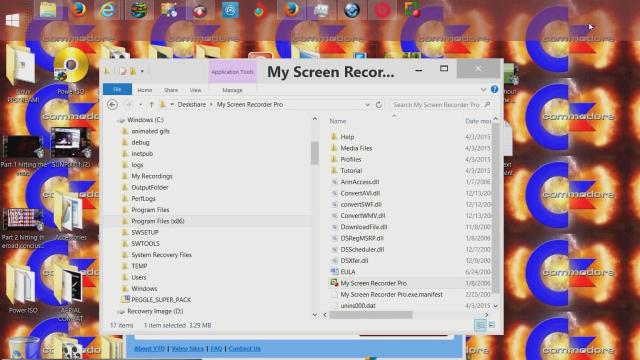
Task: Open the Windows Start button
Action: (13, 20)
